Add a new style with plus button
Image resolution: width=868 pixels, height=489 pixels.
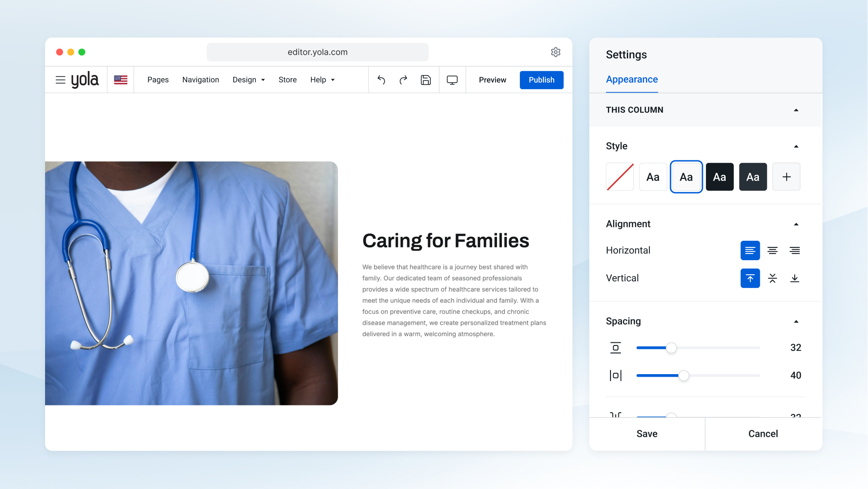[x=786, y=177]
